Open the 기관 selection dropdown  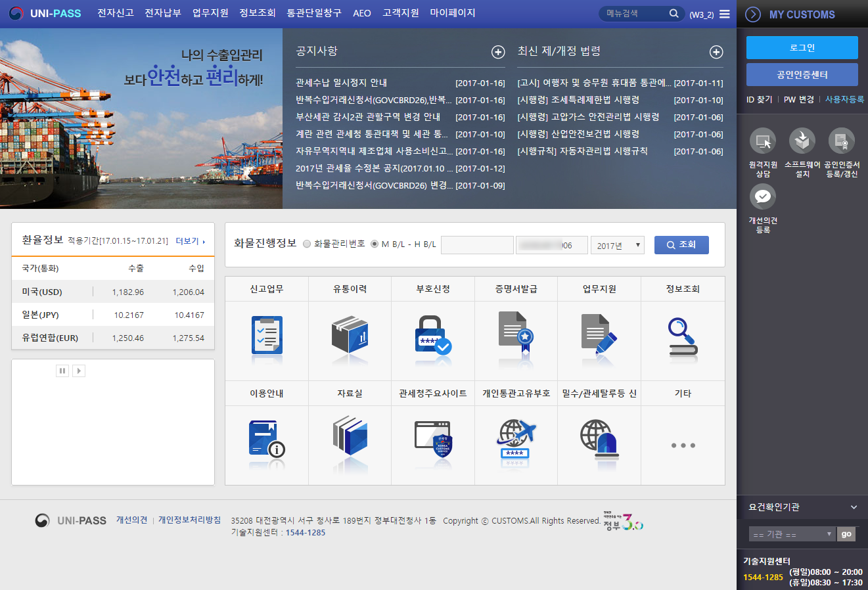coord(791,534)
